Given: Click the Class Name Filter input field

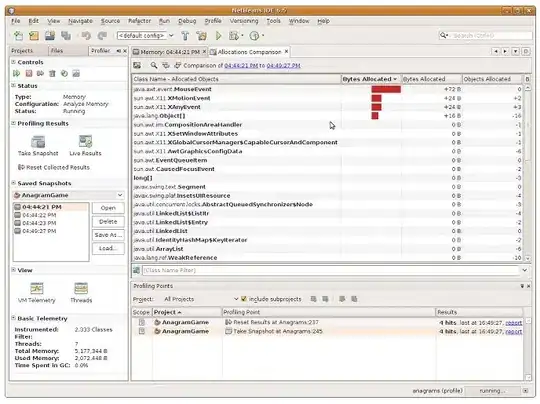Looking at the screenshot, I should (x=330, y=270).
